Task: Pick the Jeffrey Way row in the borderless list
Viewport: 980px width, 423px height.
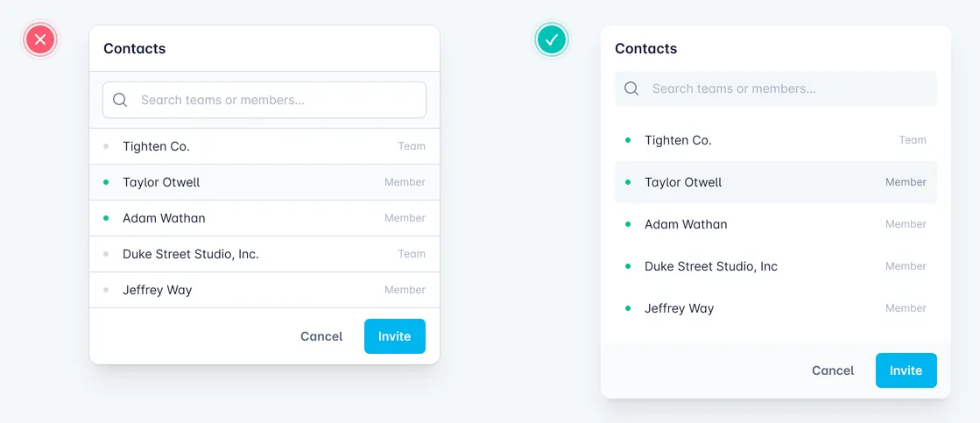Action: tap(775, 308)
